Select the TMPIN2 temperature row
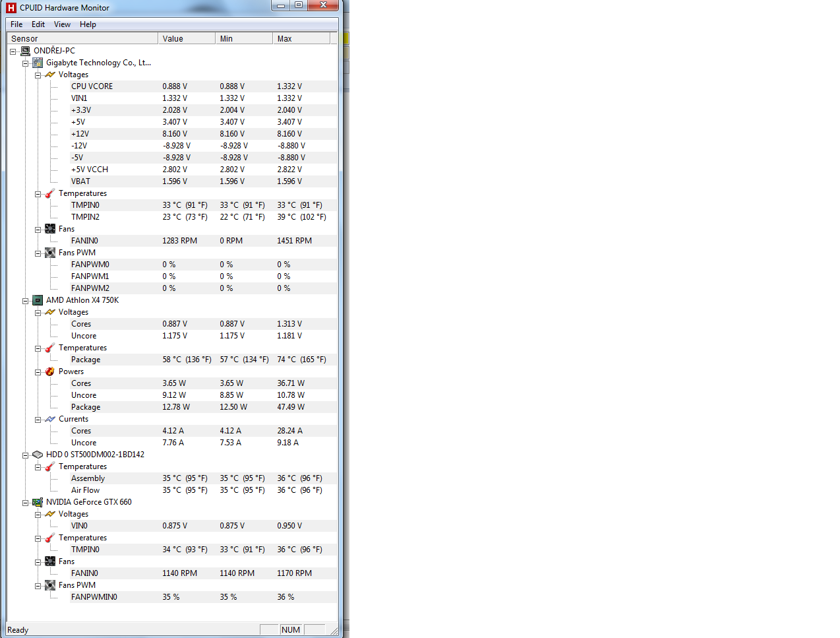 203,217
